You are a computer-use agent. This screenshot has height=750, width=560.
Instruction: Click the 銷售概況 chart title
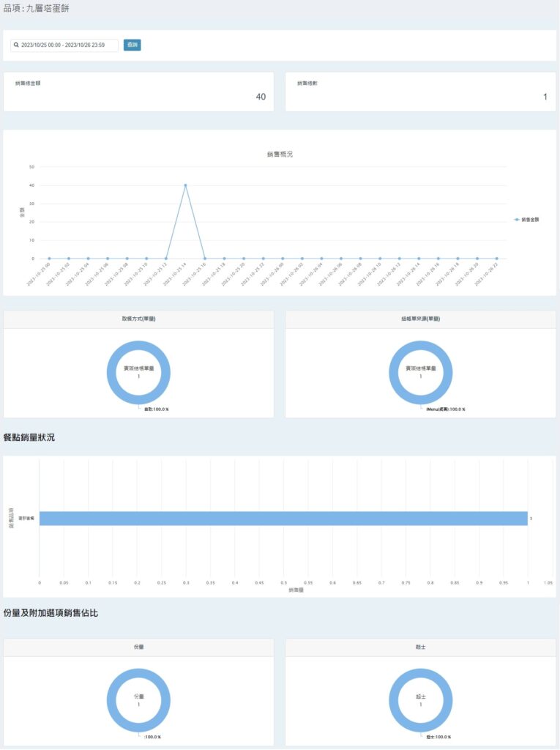coord(280,154)
